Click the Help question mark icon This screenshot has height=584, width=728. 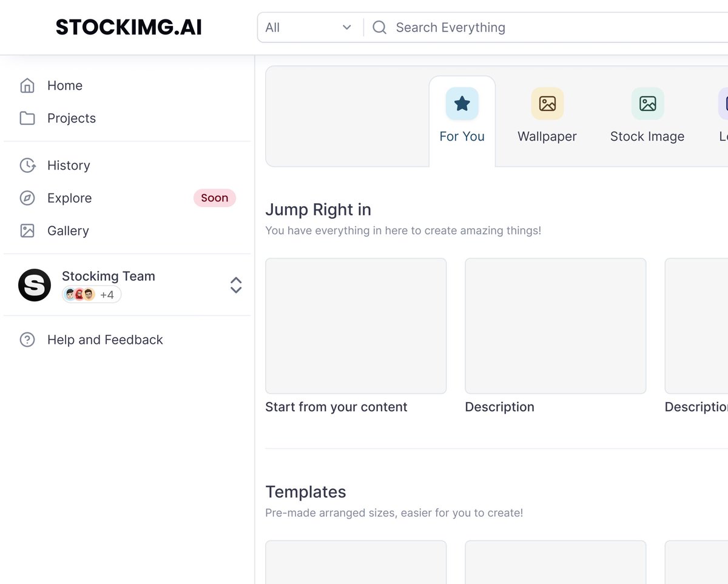pyautogui.click(x=27, y=340)
